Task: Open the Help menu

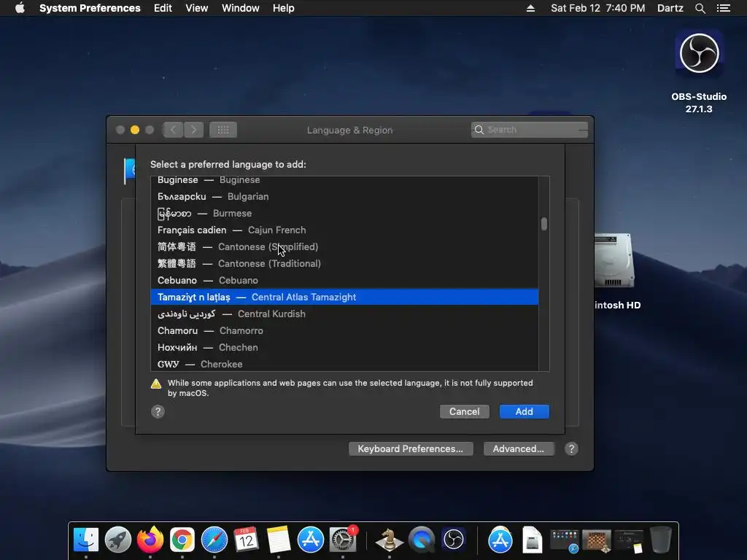Action: click(x=284, y=8)
